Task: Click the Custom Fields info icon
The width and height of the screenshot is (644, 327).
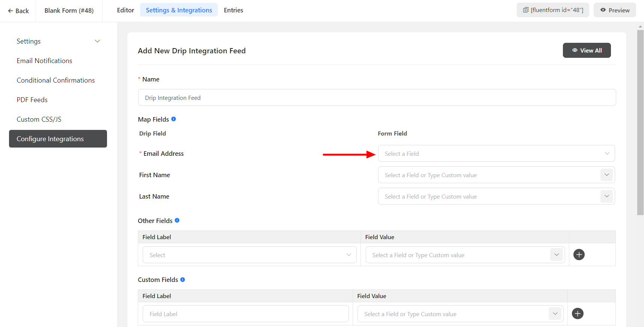Action: click(x=182, y=280)
